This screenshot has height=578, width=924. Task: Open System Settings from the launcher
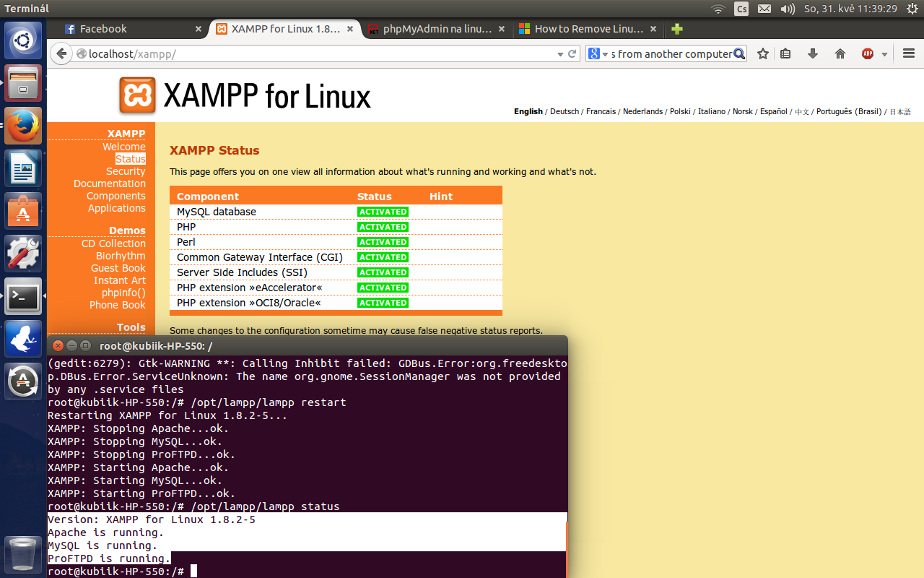point(24,254)
